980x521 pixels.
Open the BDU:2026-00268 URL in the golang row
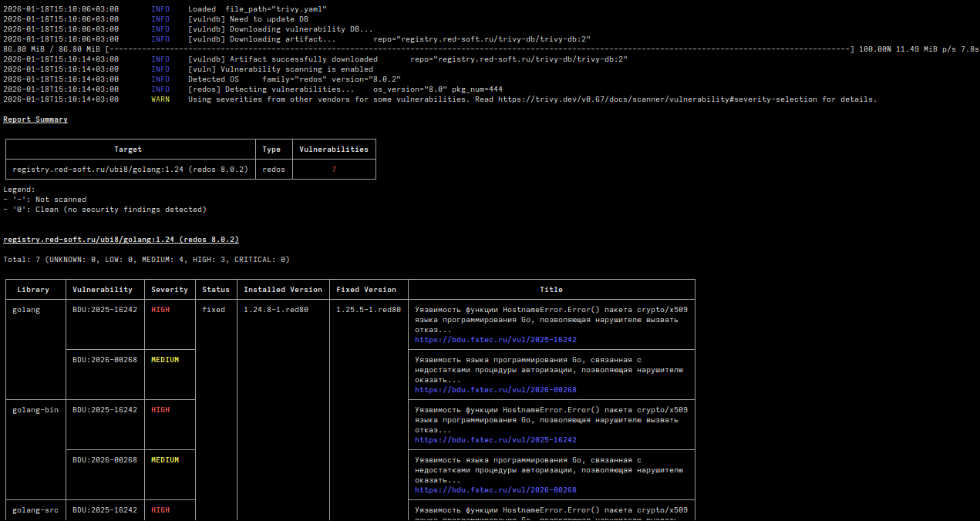point(495,390)
